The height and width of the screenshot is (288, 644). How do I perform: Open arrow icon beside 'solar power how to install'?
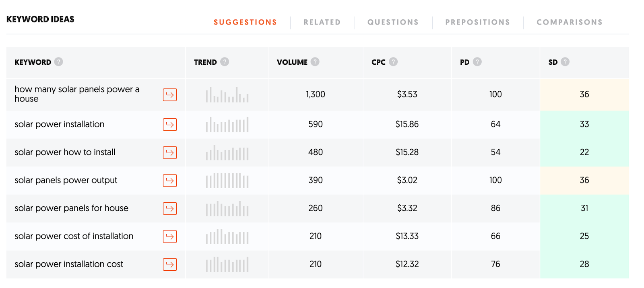[170, 152]
